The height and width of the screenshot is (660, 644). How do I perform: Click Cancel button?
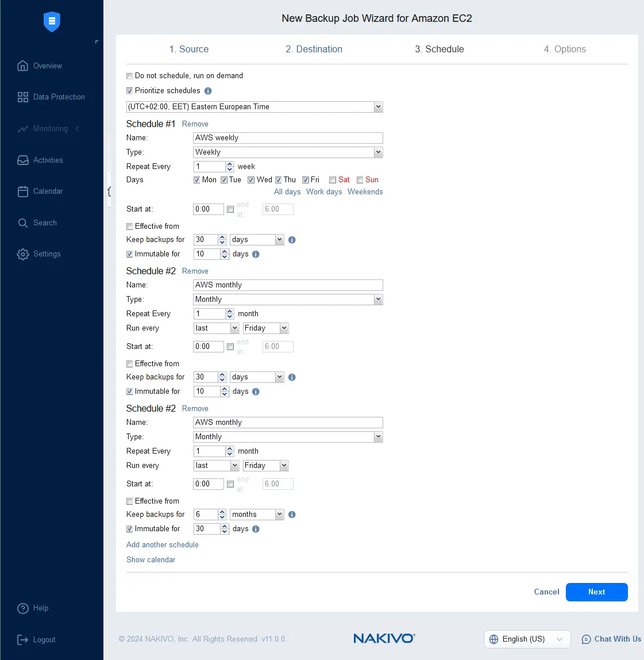[546, 592]
